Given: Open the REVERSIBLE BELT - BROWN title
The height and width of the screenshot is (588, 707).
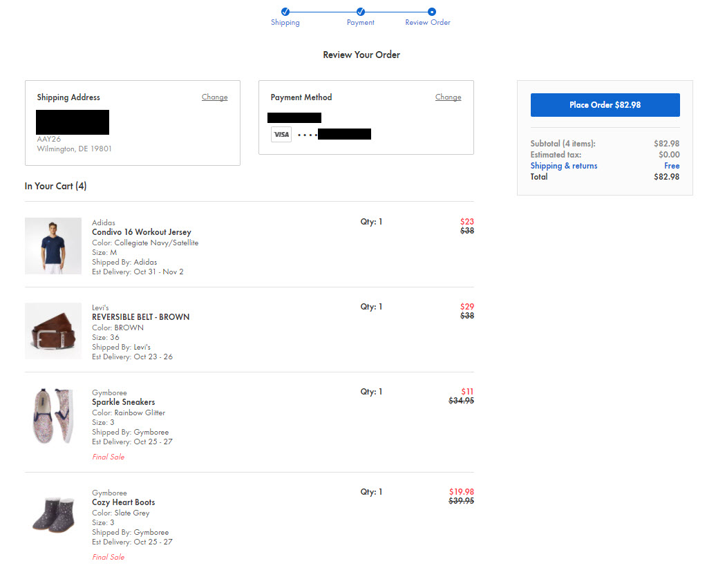Looking at the screenshot, I should pyautogui.click(x=140, y=317).
